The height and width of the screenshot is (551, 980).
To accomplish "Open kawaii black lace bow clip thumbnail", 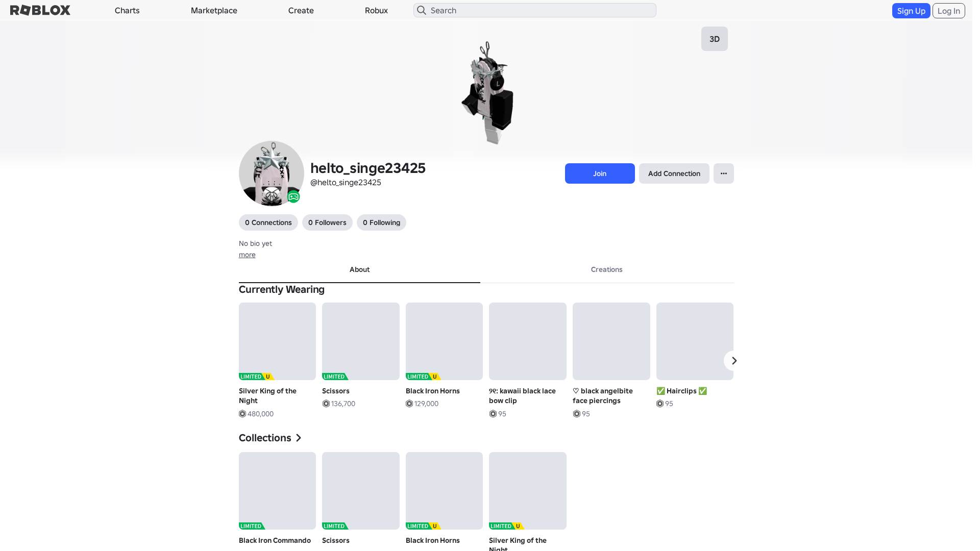I will click(x=528, y=341).
